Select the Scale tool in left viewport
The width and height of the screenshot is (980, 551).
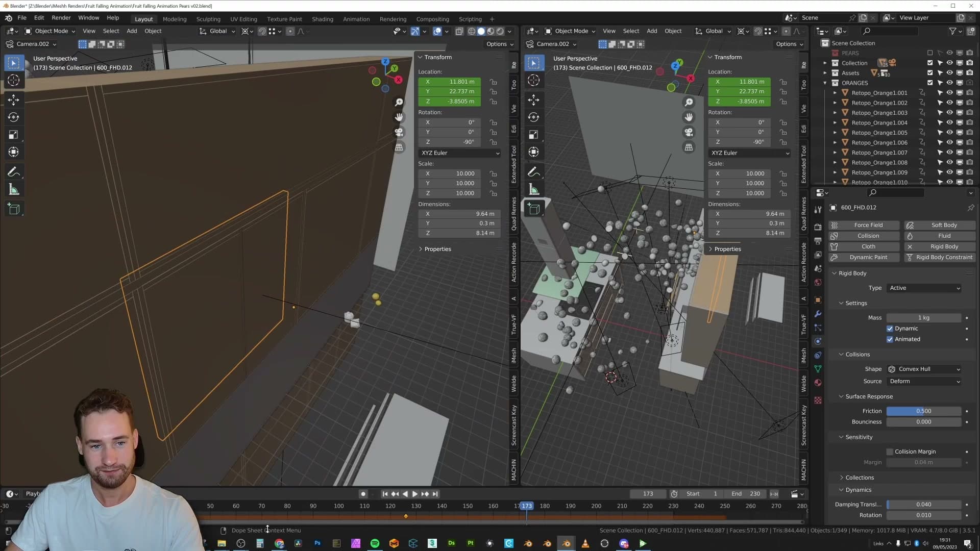(x=14, y=135)
